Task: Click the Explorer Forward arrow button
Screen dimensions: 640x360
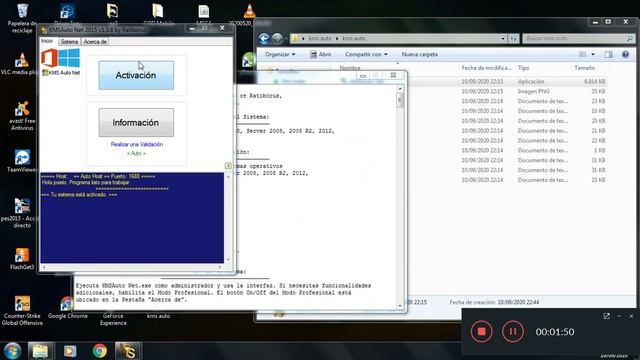Action: coord(277,38)
